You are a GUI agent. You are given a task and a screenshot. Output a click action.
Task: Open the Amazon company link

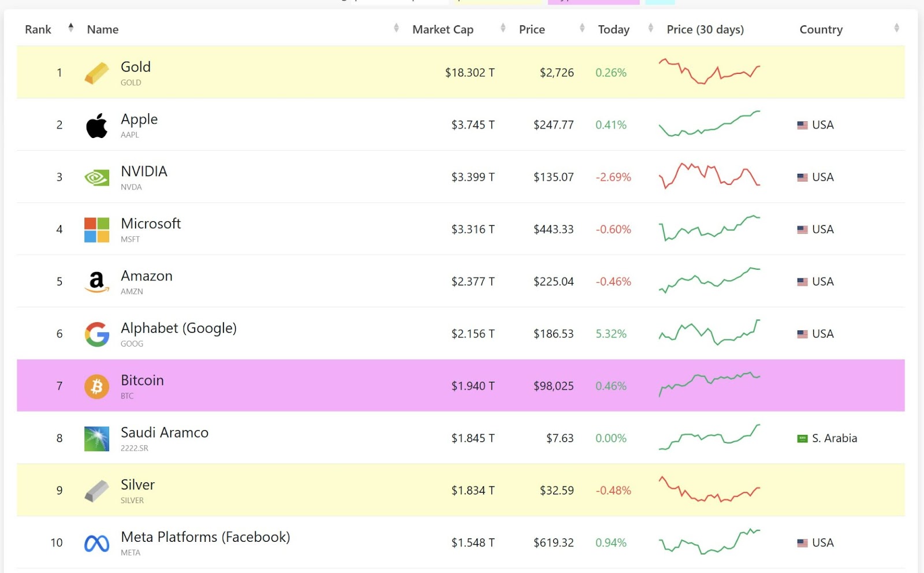(x=147, y=276)
